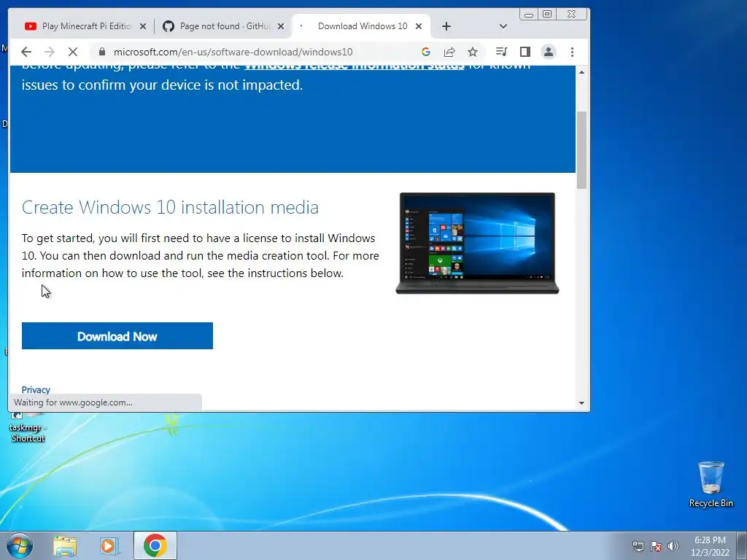The image size is (747, 560).
Task: Launch Windows Media Player from taskbar
Action: point(109,545)
